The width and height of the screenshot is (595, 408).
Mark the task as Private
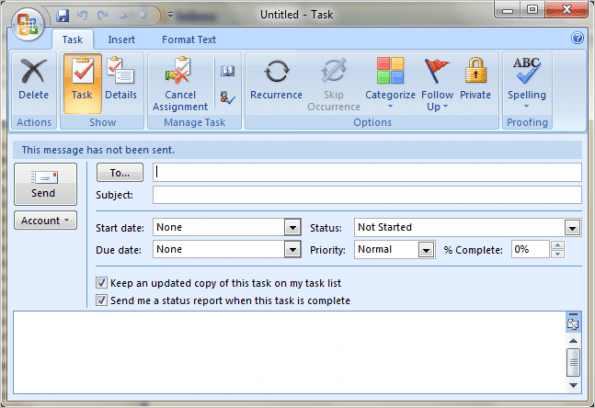tap(475, 83)
